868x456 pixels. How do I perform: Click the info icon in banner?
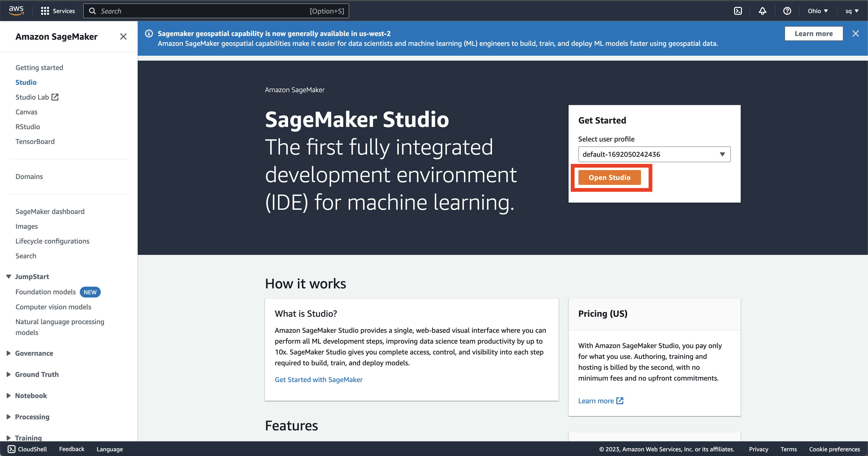click(x=149, y=33)
